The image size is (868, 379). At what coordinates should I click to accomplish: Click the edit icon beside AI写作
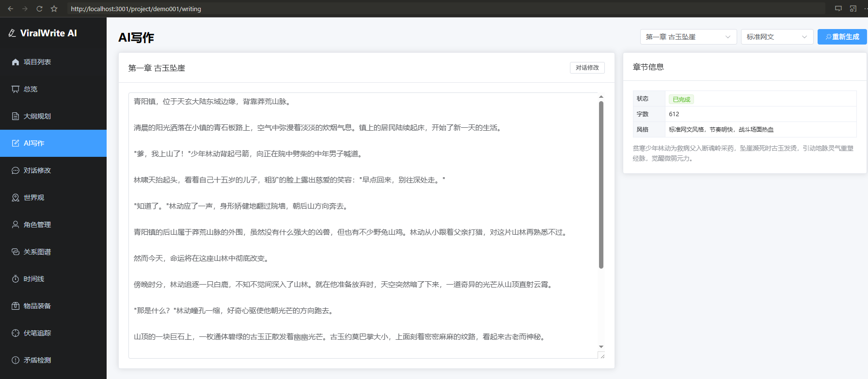pos(16,143)
